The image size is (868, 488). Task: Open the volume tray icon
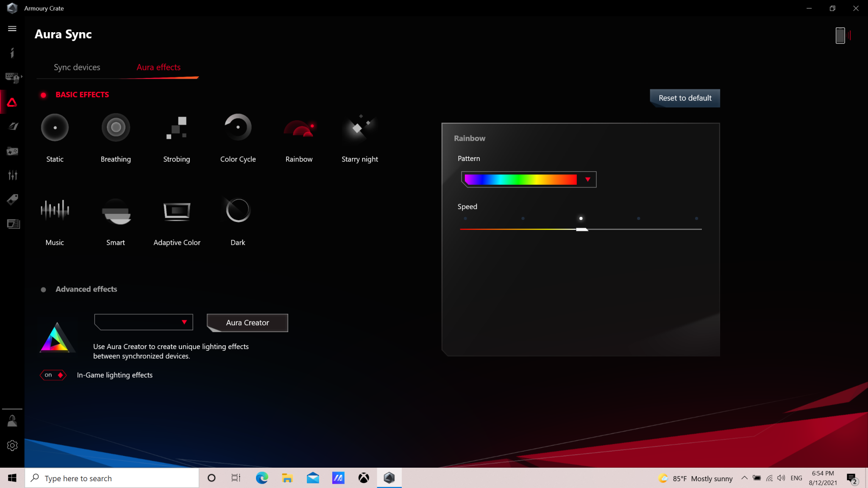pos(781,478)
